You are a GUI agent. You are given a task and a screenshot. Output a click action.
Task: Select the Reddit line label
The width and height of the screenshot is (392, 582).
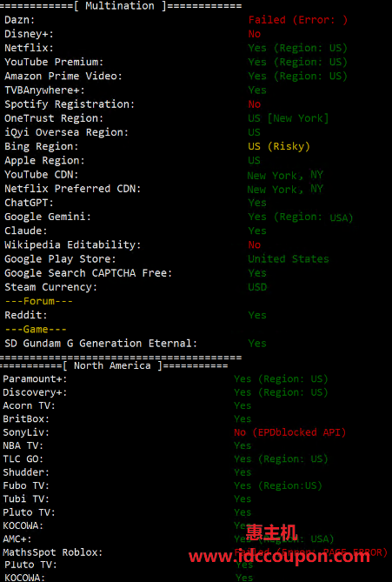click(x=26, y=315)
